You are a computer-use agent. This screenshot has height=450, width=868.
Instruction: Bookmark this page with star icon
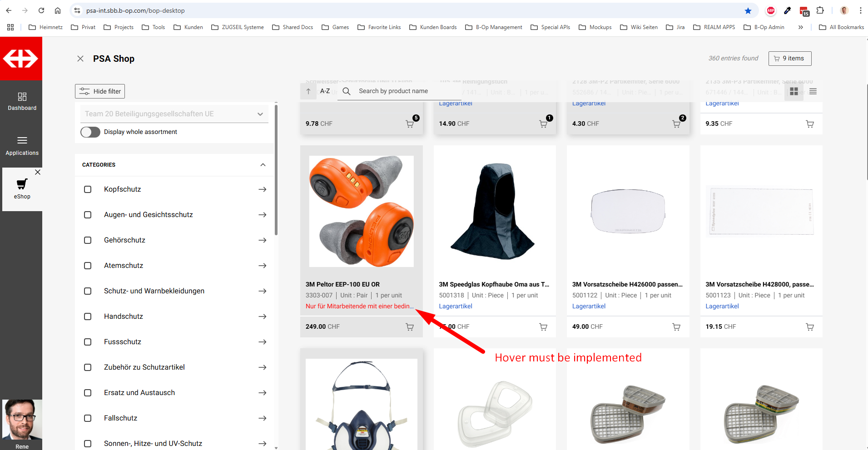tap(748, 10)
